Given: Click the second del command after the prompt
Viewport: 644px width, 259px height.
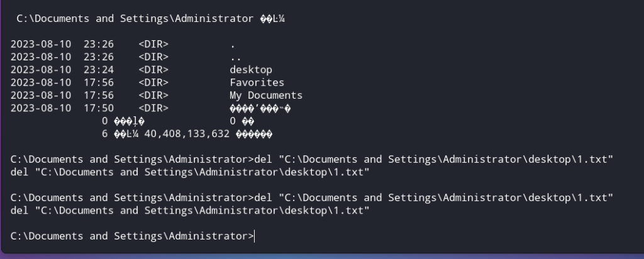Looking at the screenshot, I should pos(434,198).
